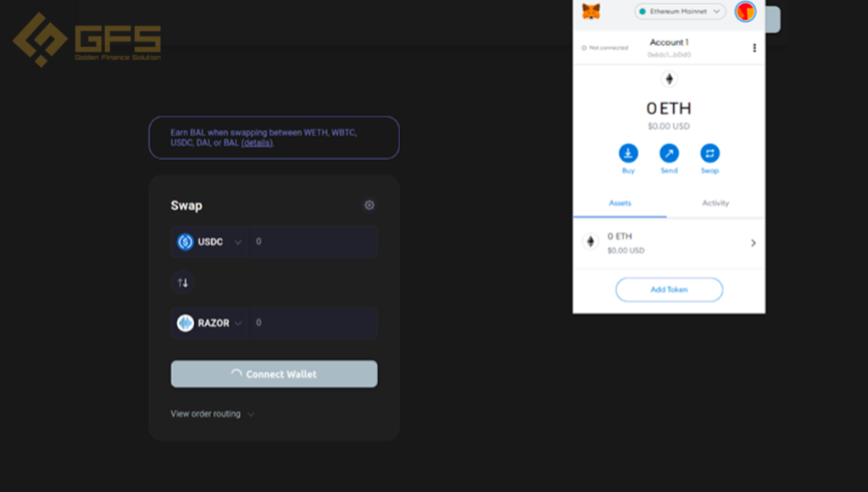The image size is (868, 492).
Task: Expand View order routing
Action: click(213, 413)
